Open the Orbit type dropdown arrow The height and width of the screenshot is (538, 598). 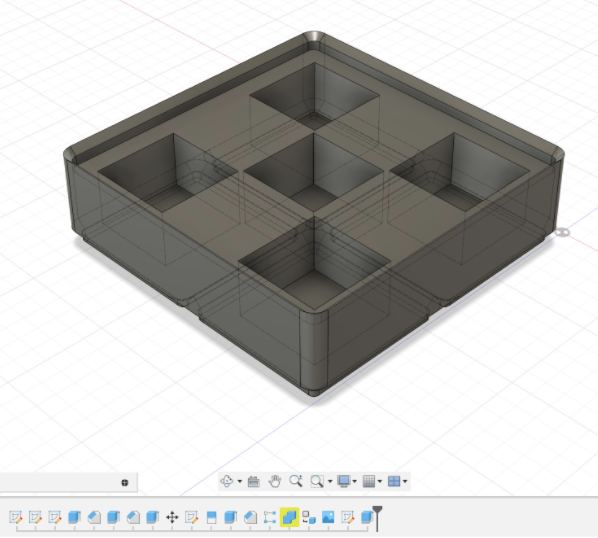240,482
